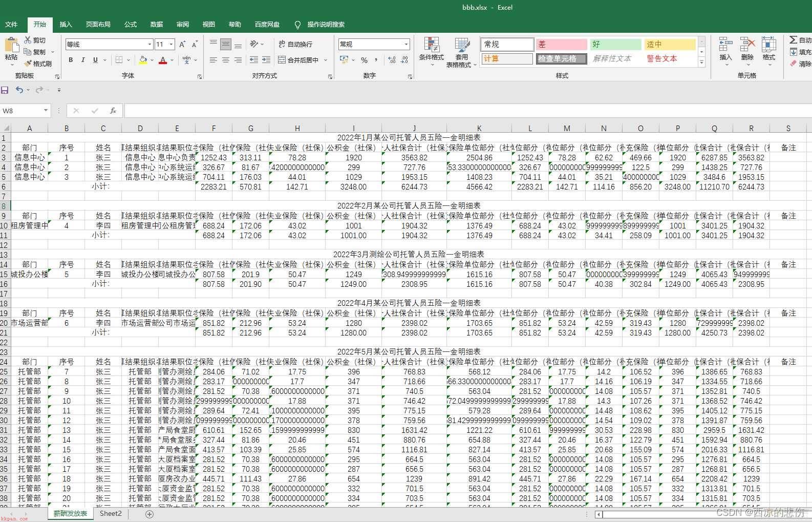Open the font size dropdown

[172, 45]
